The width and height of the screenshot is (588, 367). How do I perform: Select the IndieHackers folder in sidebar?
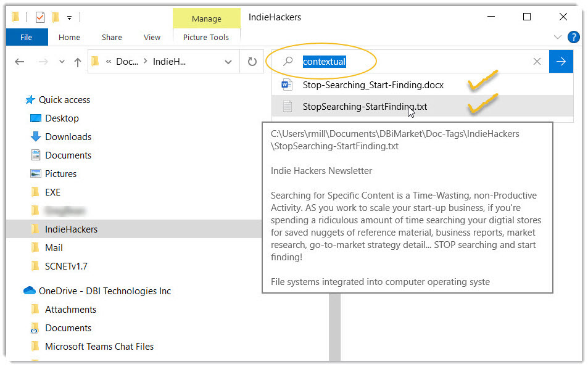[x=71, y=229]
